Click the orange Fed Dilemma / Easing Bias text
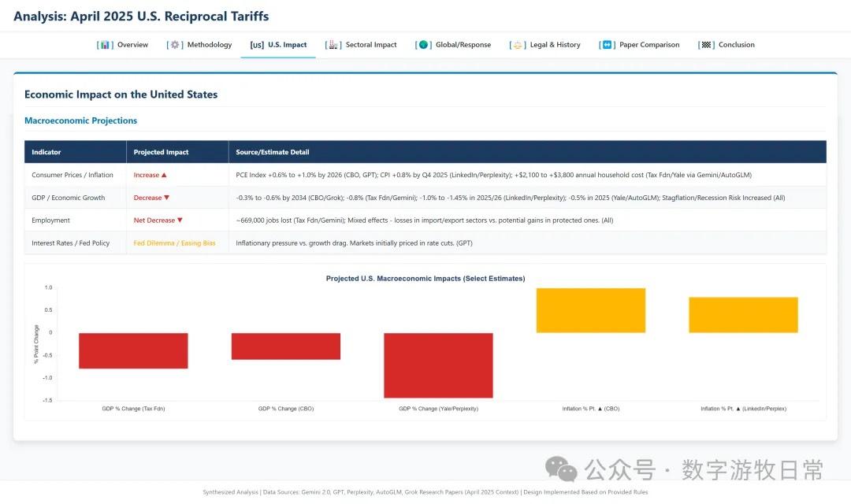The width and height of the screenshot is (851, 504). click(x=174, y=243)
